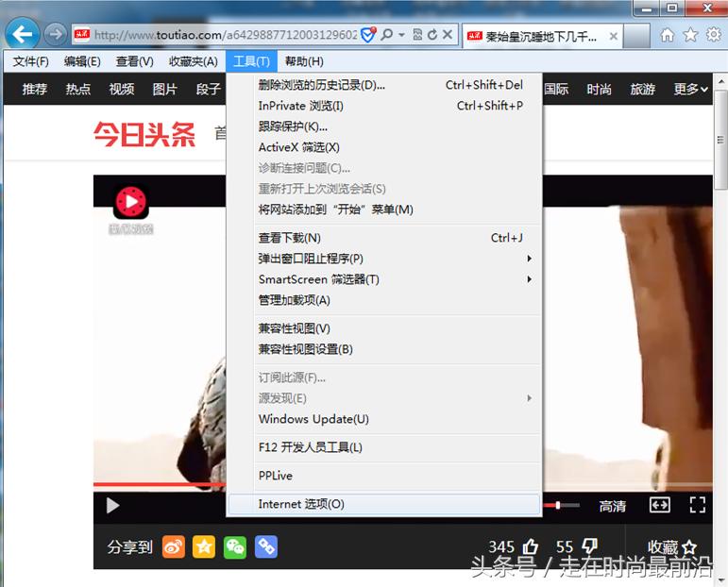Image resolution: width=728 pixels, height=587 pixels.
Task: Choose 查看下载(N) menu item
Action: (384, 238)
